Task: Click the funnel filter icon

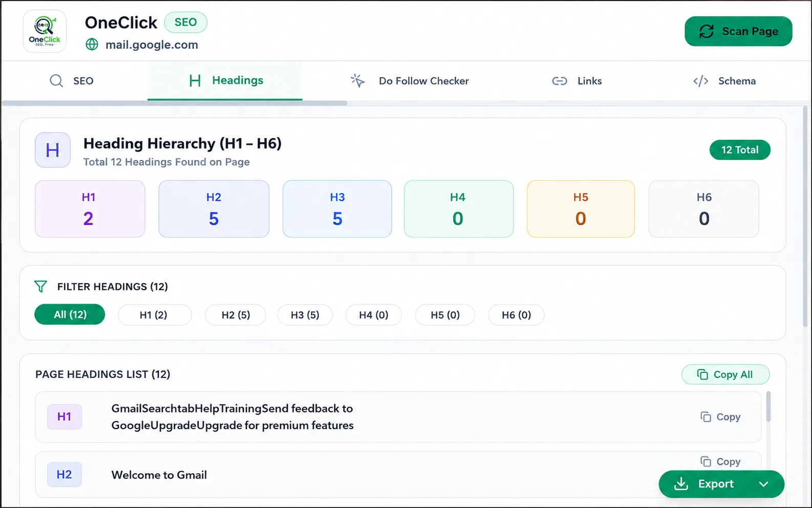Action: pos(40,286)
